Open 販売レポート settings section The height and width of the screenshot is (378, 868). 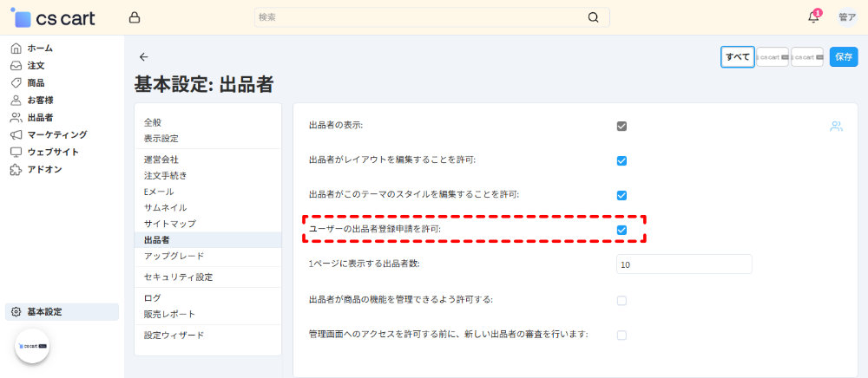tap(169, 315)
